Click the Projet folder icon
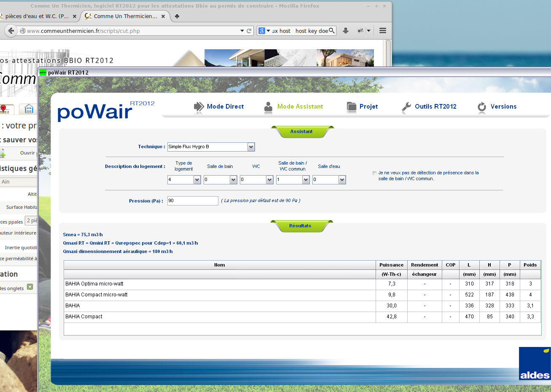This screenshot has height=392, width=551. pos(351,107)
